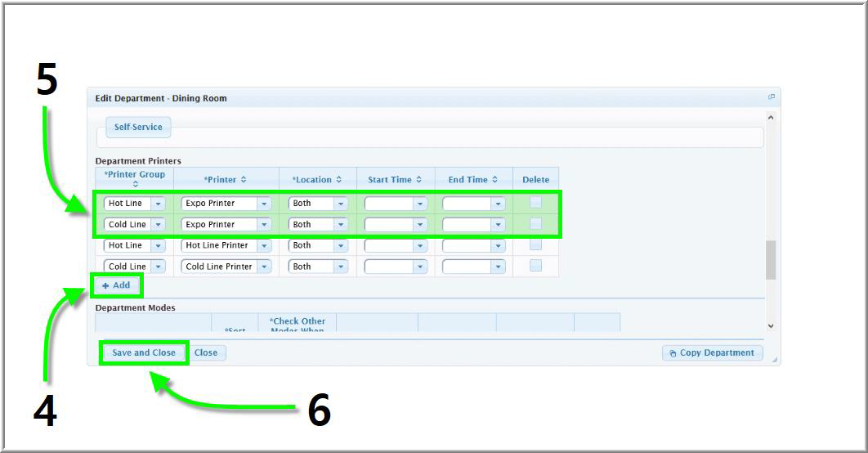
Task: Click the scroll down arrow of dialog
Action: coord(770,325)
